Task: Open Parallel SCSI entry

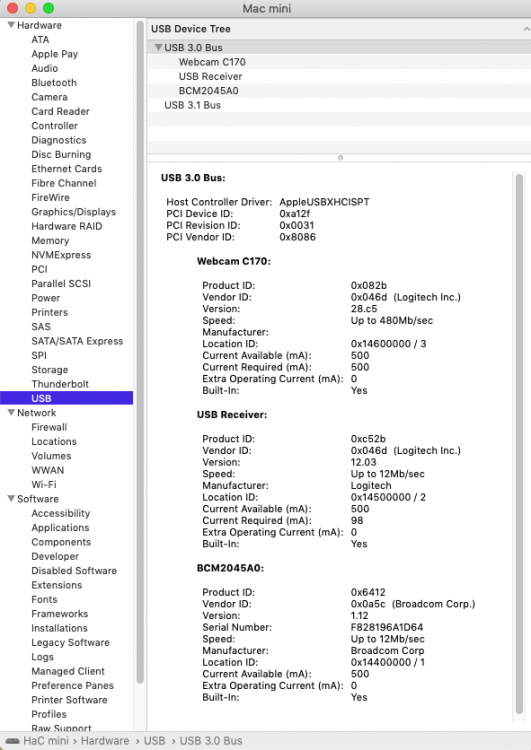Action: pyautogui.click(x=61, y=284)
